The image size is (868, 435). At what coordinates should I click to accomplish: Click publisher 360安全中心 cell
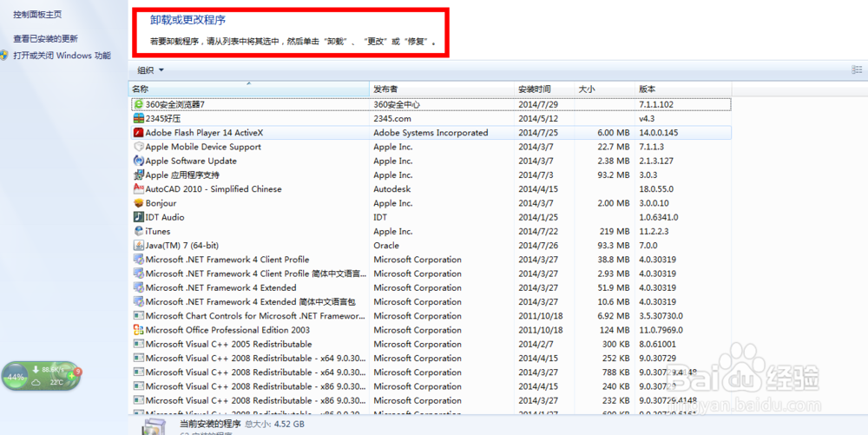pyautogui.click(x=397, y=104)
